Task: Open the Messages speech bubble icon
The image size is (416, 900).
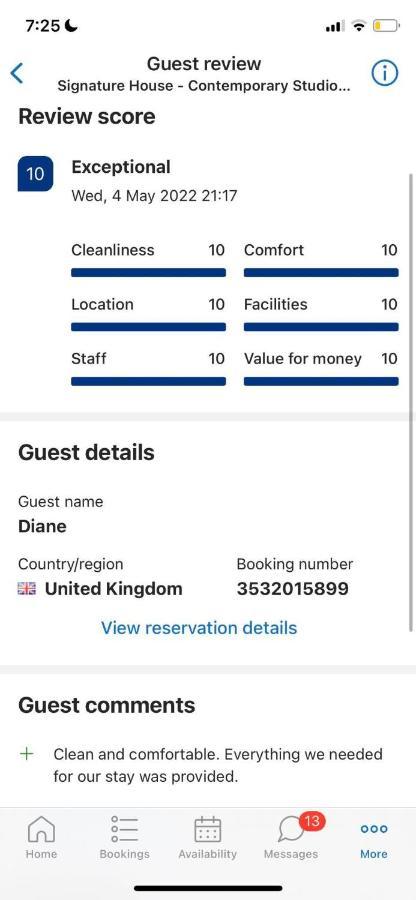Action: click(292, 830)
